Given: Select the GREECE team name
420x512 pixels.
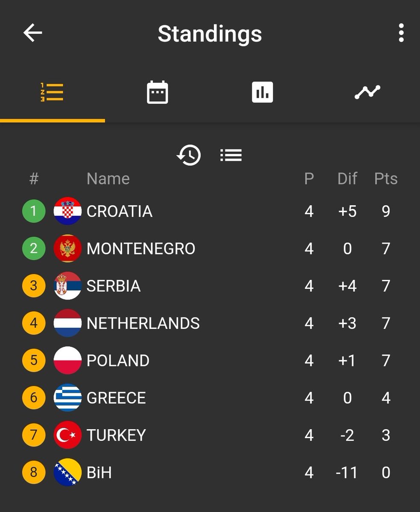Looking at the screenshot, I should point(116,398).
